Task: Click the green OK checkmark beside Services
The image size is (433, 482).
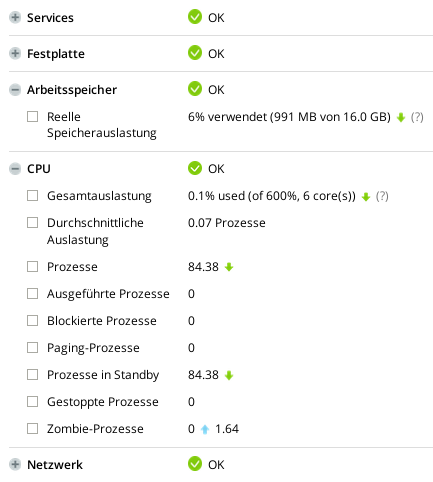Action: [x=195, y=17]
